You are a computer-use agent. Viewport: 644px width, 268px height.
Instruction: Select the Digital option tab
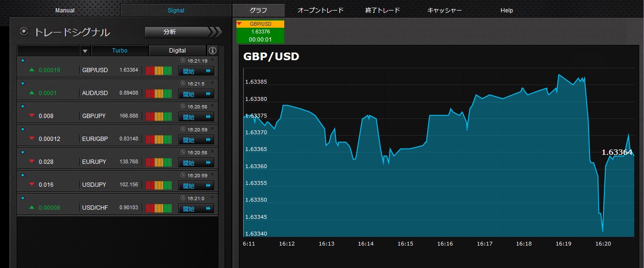tap(177, 51)
